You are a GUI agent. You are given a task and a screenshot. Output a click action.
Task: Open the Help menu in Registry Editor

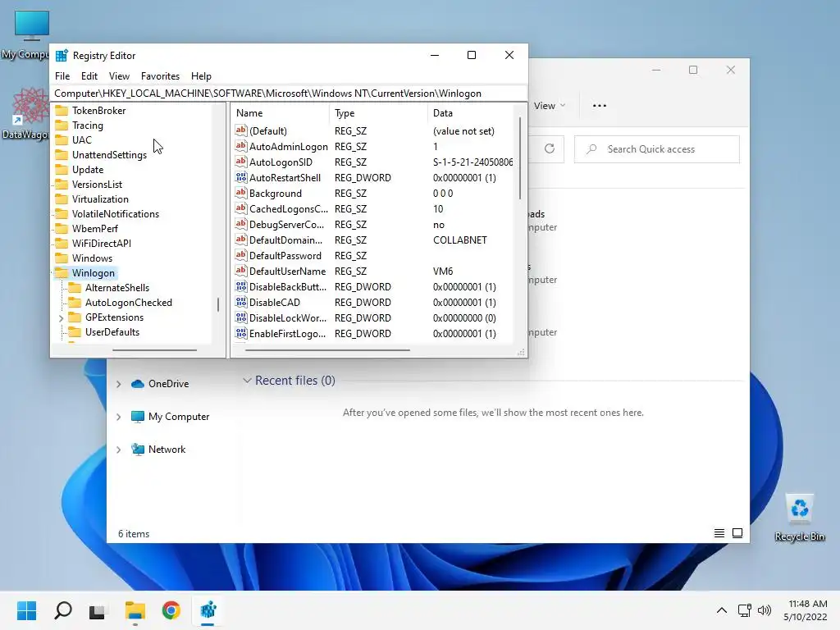click(x=201, y=76)
